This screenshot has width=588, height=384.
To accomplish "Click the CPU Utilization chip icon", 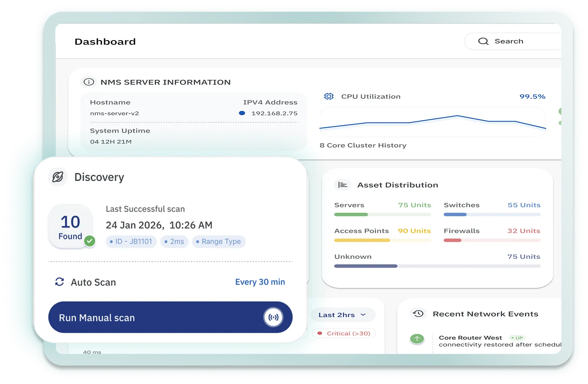I will [329, 96].
